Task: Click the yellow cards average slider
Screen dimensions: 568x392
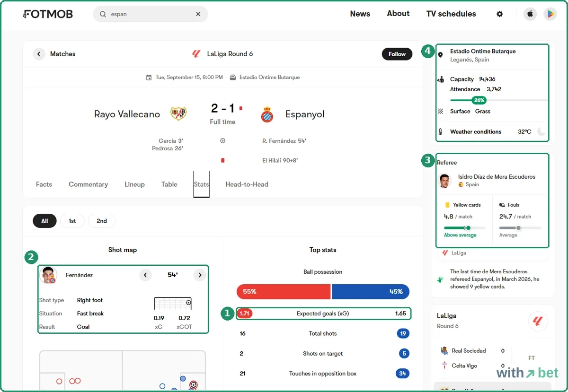Action: tap(464, 228)
